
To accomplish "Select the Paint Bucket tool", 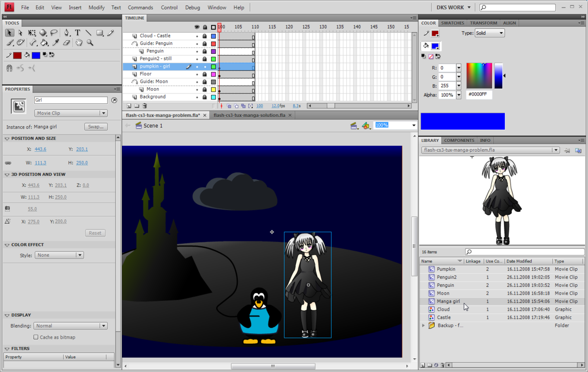I will click(x=43, y=43).
